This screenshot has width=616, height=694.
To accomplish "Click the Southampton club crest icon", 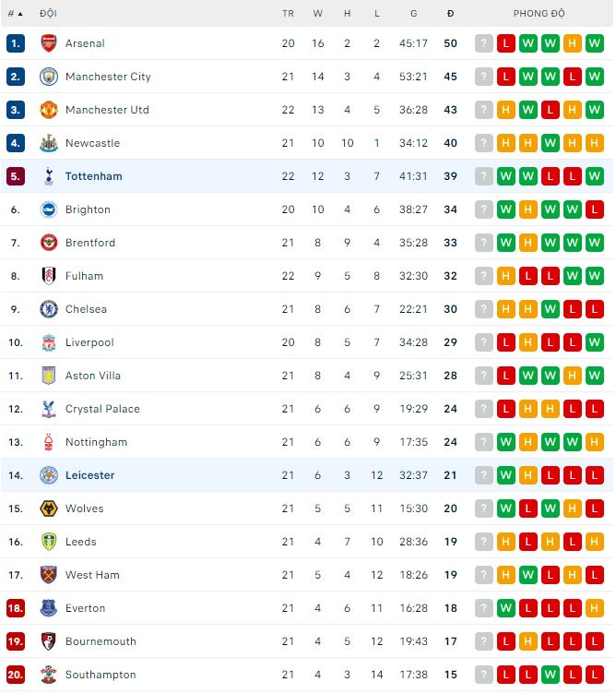I will (x=49, y=675).
